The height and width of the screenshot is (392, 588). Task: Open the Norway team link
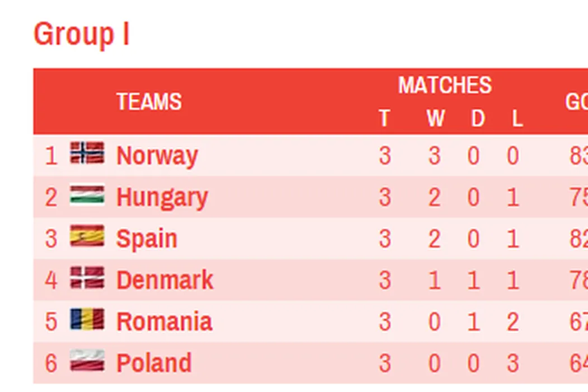point(157,155)
